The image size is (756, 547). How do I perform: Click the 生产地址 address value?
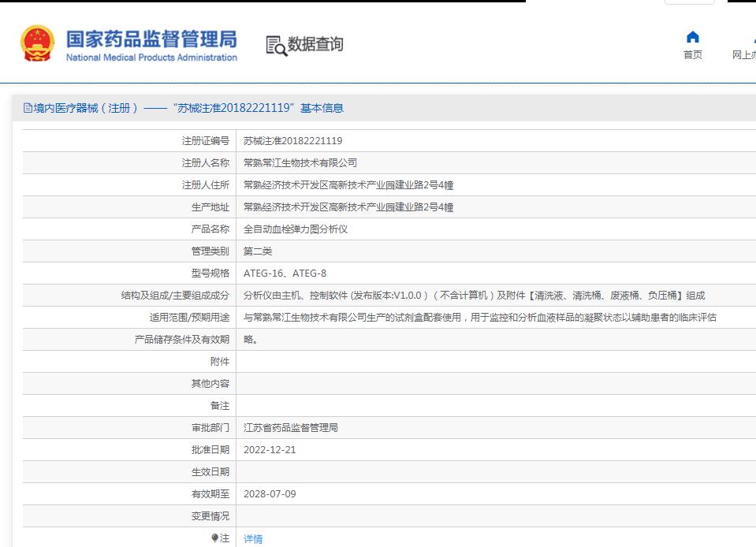click(x=348, y=207)
